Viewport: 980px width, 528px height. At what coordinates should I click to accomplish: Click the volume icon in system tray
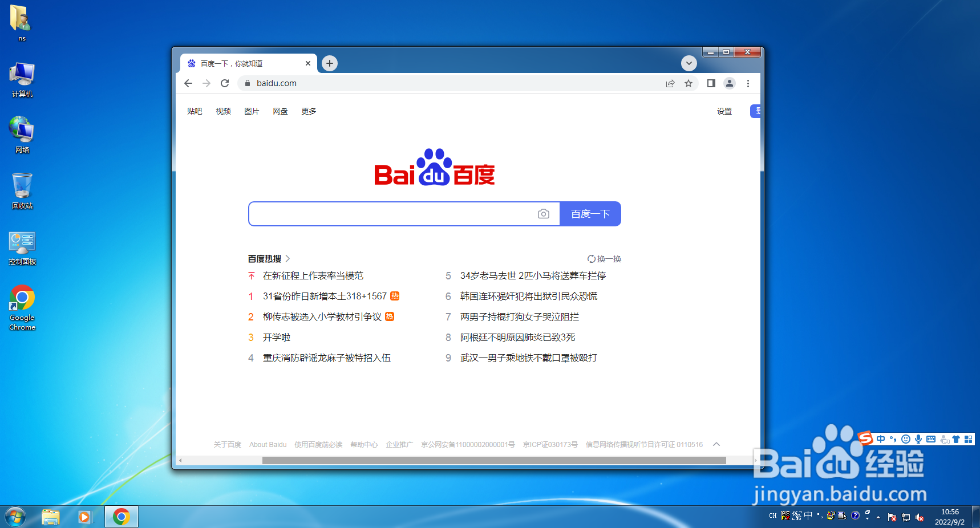point(920,517)
